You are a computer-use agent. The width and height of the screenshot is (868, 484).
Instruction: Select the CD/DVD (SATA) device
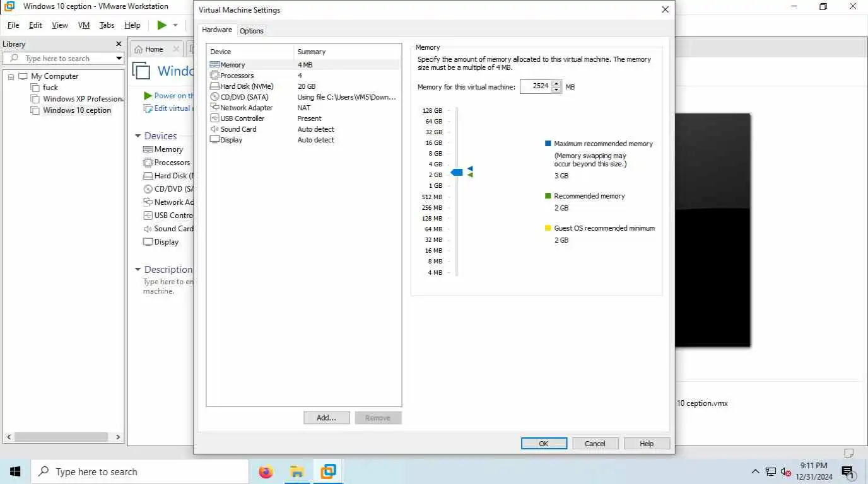click(x=304, y=97)
